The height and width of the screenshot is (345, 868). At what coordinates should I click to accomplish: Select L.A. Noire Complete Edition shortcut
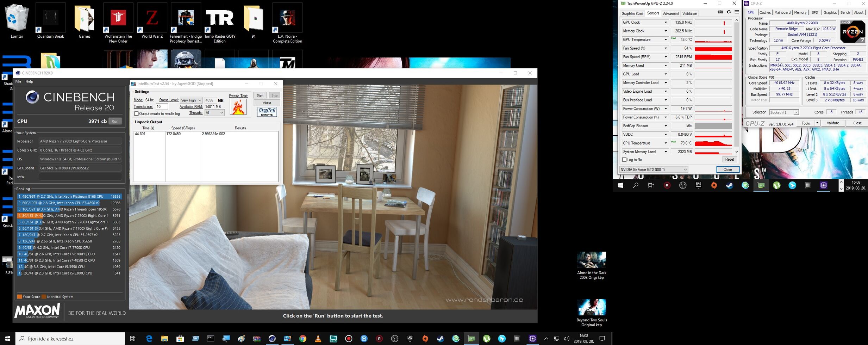(x=287, y=23)
